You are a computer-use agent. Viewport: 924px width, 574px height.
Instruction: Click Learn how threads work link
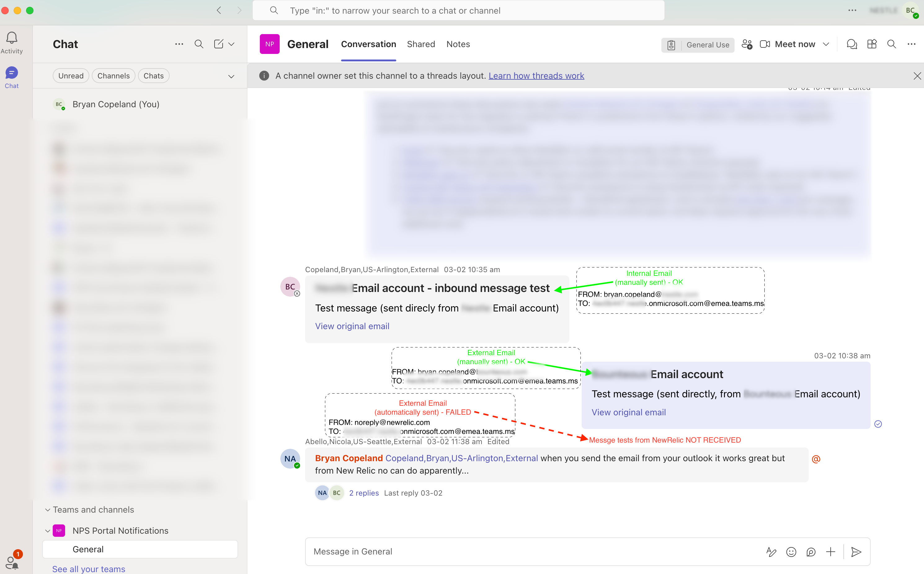coord(536,76)
